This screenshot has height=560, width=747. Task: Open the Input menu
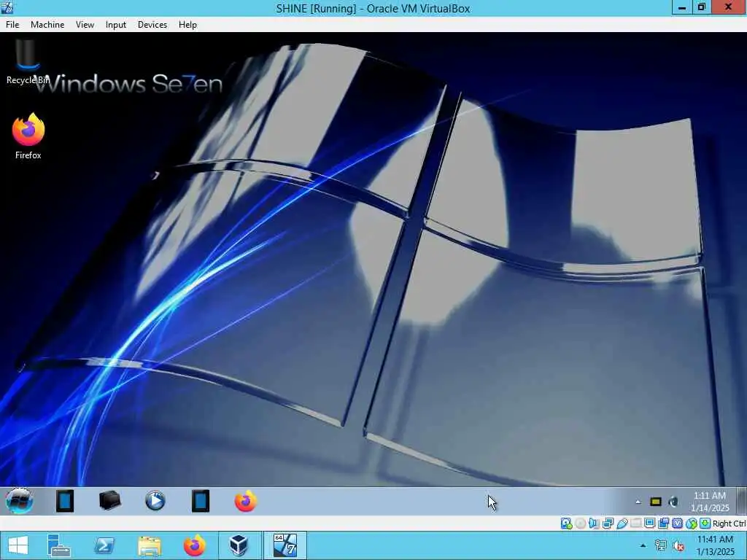[116, 25]
